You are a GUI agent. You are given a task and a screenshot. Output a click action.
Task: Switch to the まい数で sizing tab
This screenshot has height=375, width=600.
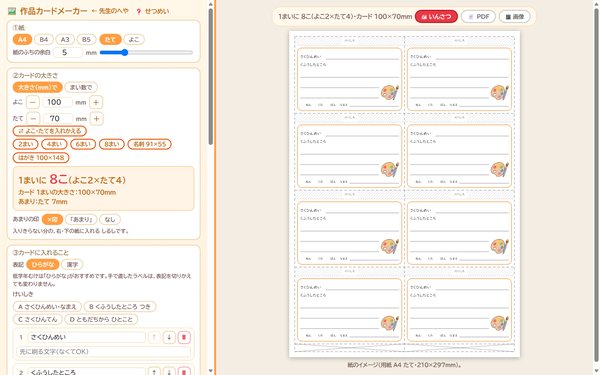[x=81, y=87]
